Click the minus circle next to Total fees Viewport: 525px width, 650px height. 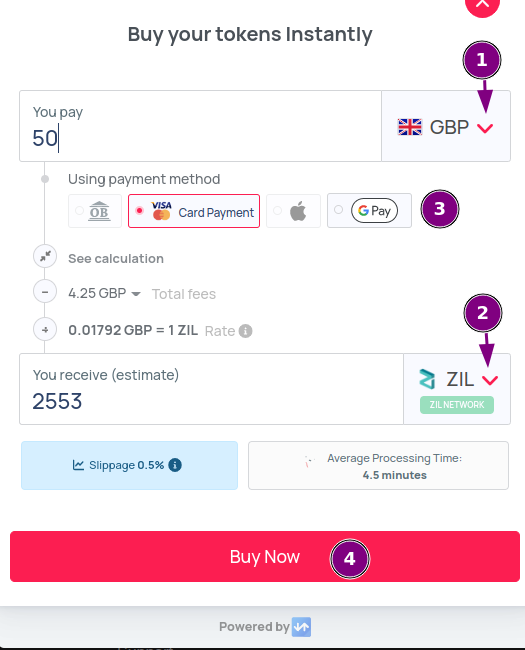45,292
